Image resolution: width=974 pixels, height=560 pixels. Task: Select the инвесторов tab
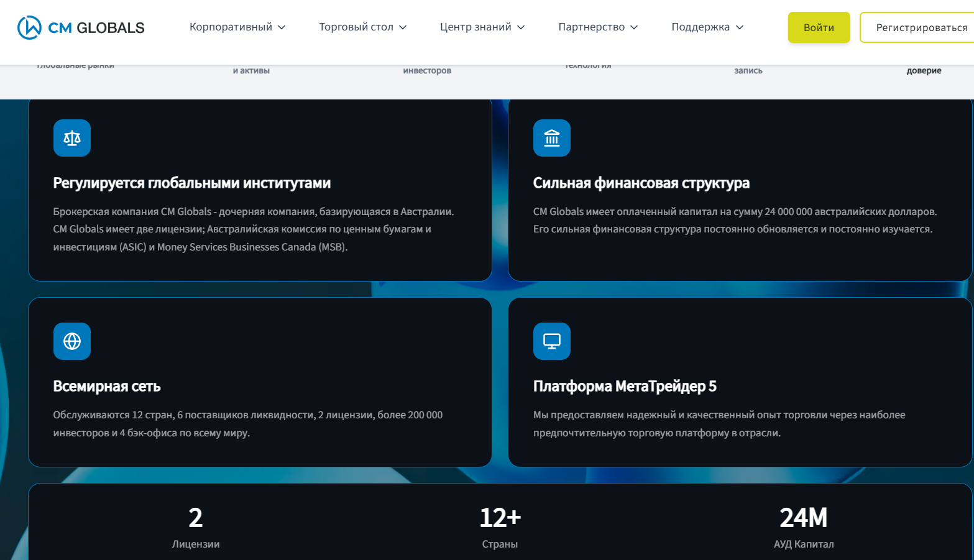(427, 71)
